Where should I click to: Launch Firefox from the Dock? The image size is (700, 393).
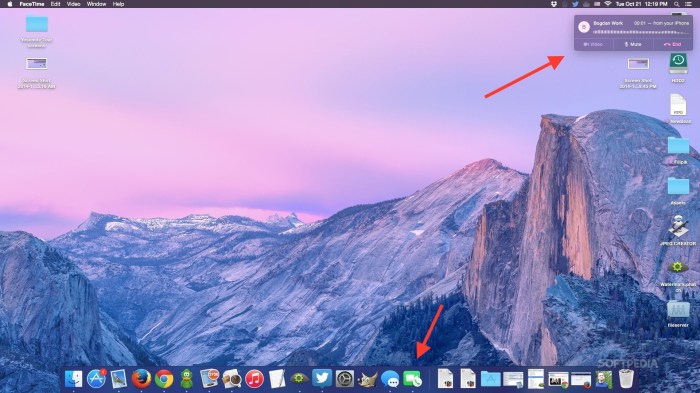click(142, 379)
